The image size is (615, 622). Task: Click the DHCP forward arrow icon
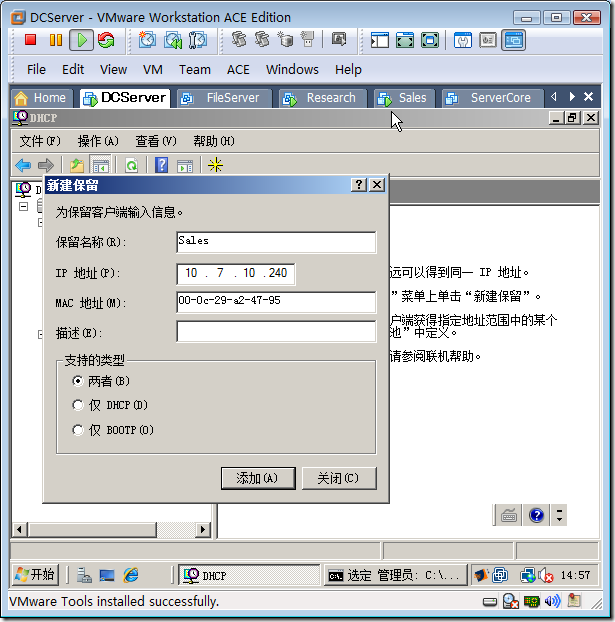[x=46, y=165]
